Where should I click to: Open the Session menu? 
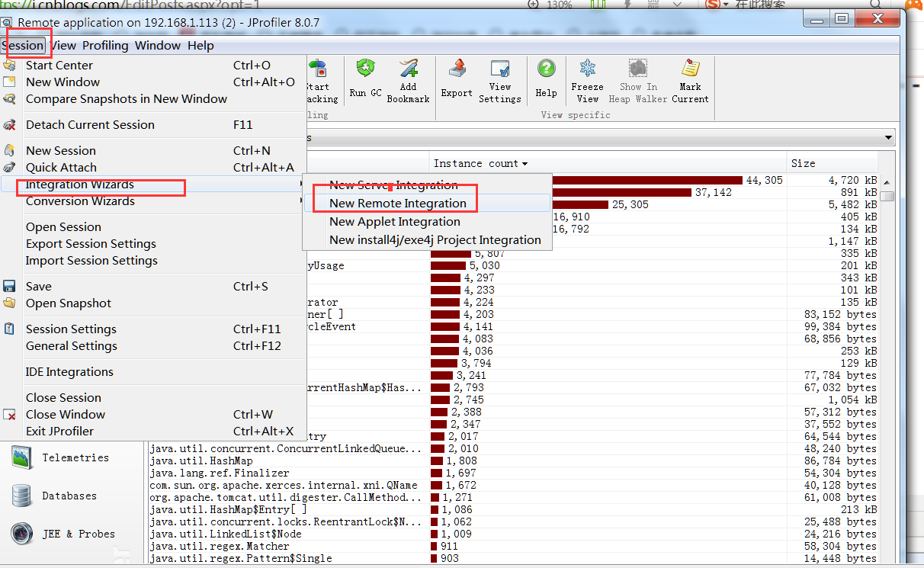coord(23,45)
